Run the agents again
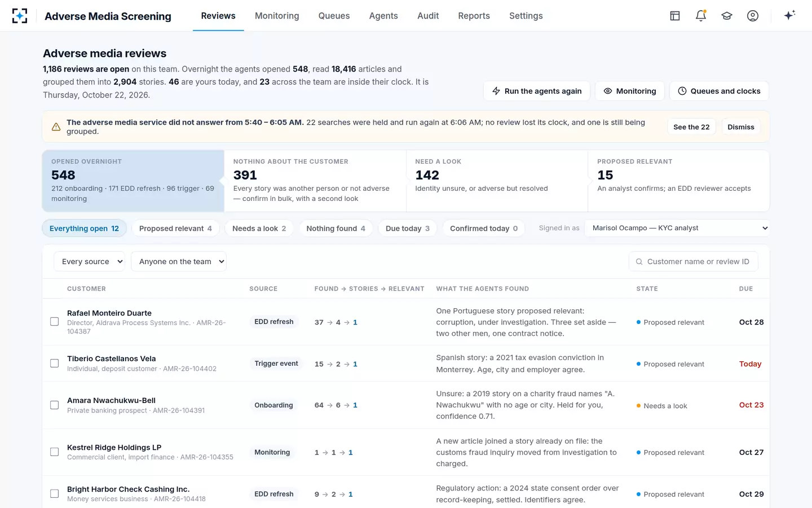 [536, 91]
